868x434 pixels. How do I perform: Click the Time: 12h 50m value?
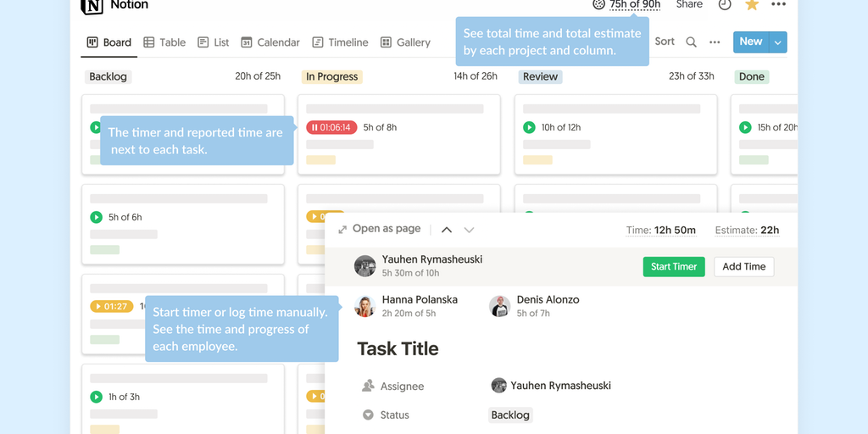661,231
